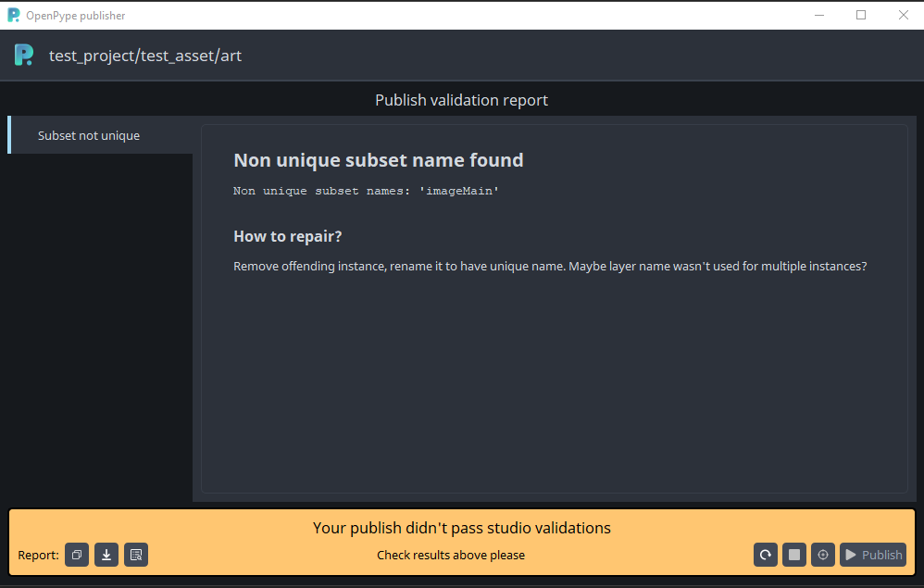Click the 'How to repair?' heading
Viewport: 924px width, 588px height.
click(288, 236)
